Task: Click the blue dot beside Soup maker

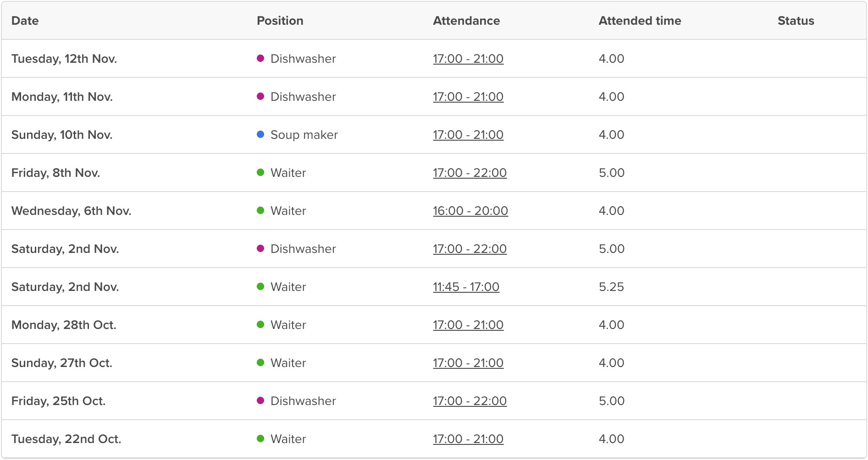Action: (260, 134)
